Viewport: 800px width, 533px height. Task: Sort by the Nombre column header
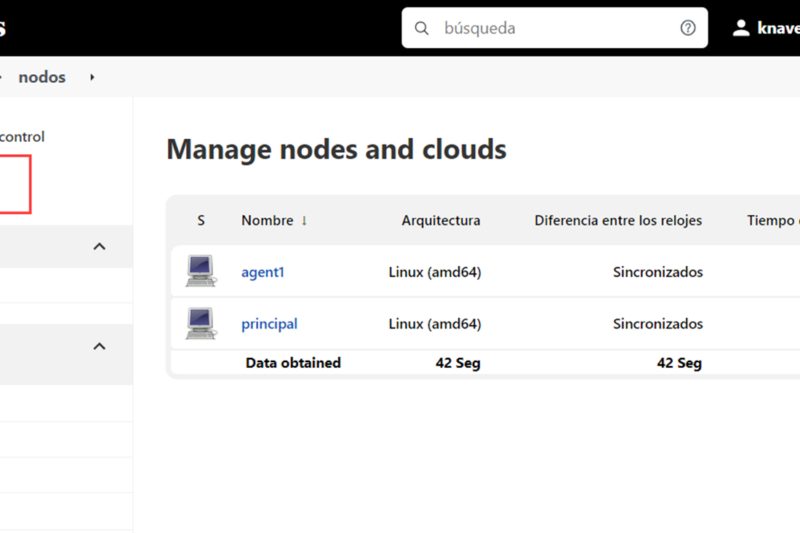(x=267, y=220)
